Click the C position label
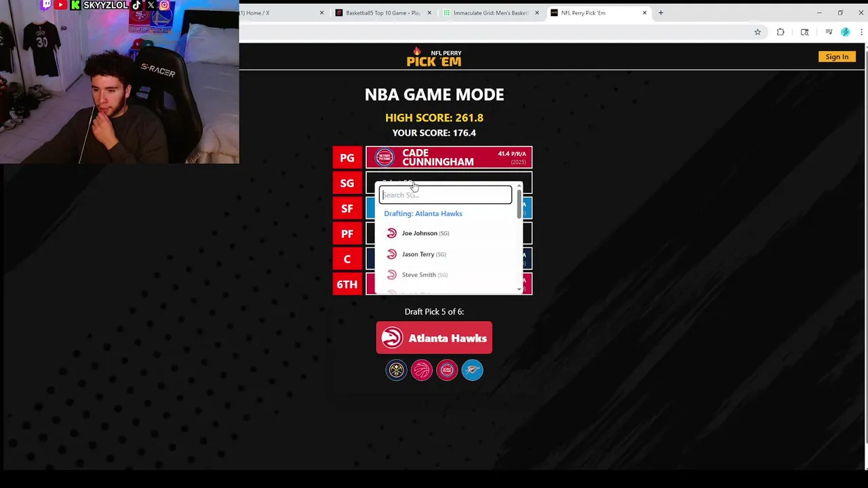868x488 pixels. point(347,259)
